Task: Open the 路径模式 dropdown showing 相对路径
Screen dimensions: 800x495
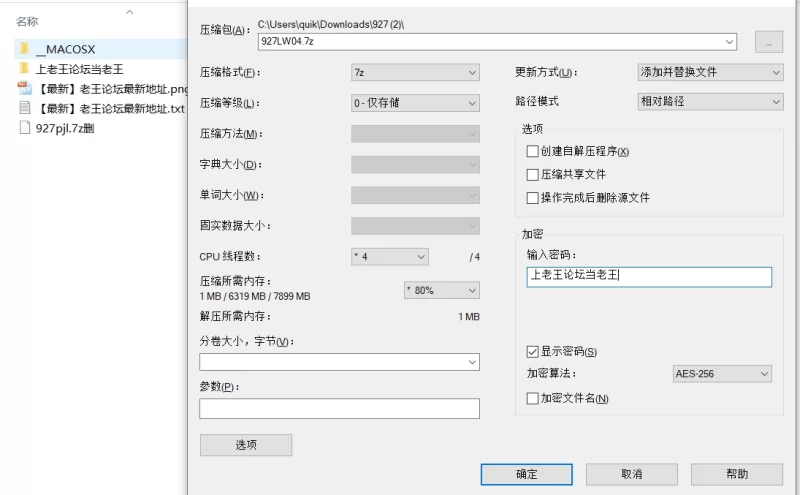Action: (x=710, y=102)
